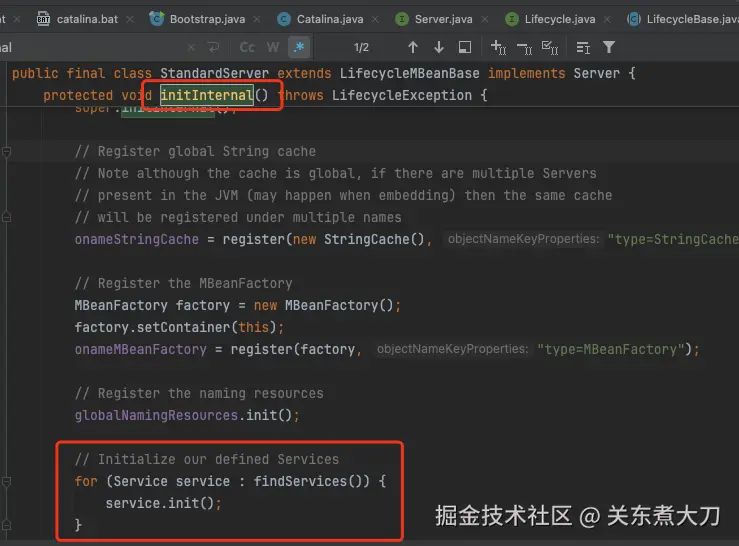This screenshot has width=739, height=546.
Task: Clear the find search field text
Action: click(191, 48)
